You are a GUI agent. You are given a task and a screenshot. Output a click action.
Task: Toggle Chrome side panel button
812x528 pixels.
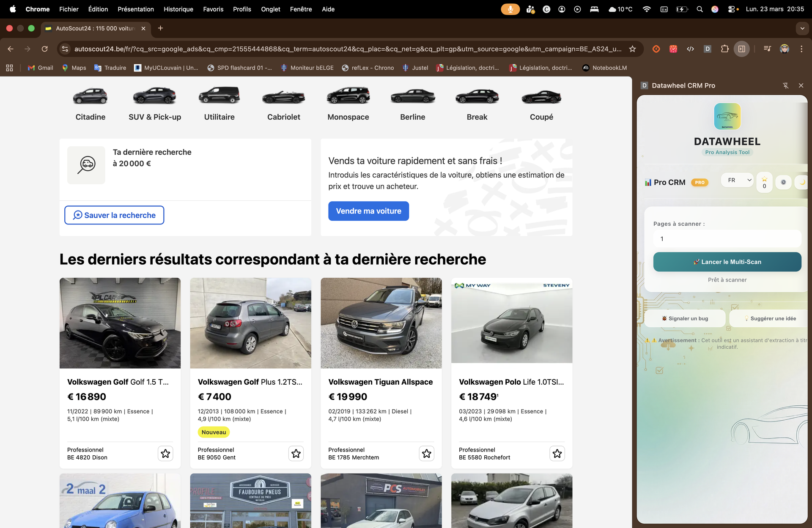point(741,49)
